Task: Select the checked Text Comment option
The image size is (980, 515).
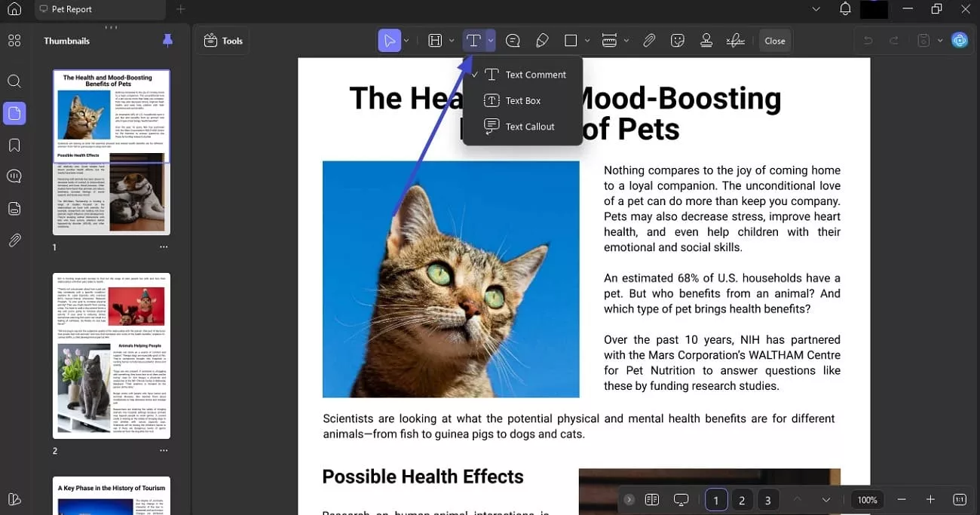Action: pyautogui.click(x=535, y=75)
